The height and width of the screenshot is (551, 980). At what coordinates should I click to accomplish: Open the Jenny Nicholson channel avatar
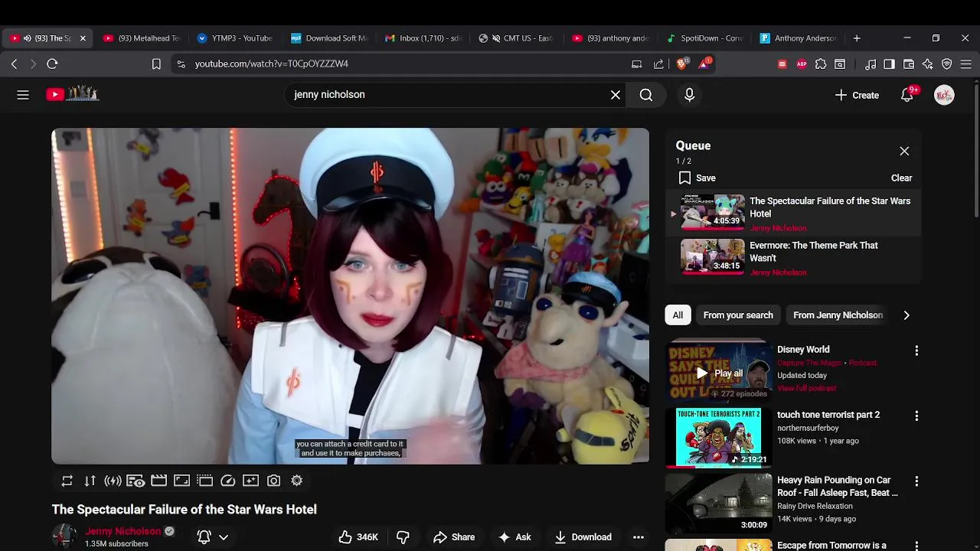[64, 536]
